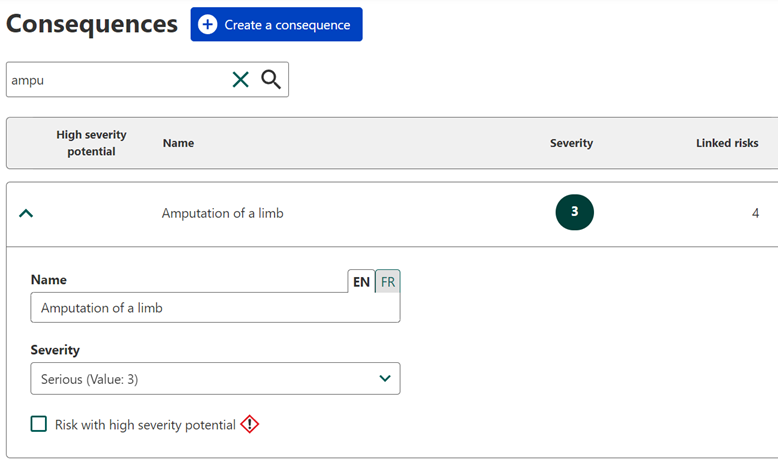Screen dimensions: 778x463
Task: Click the High severity potential column header
Action: pos(91,143)
